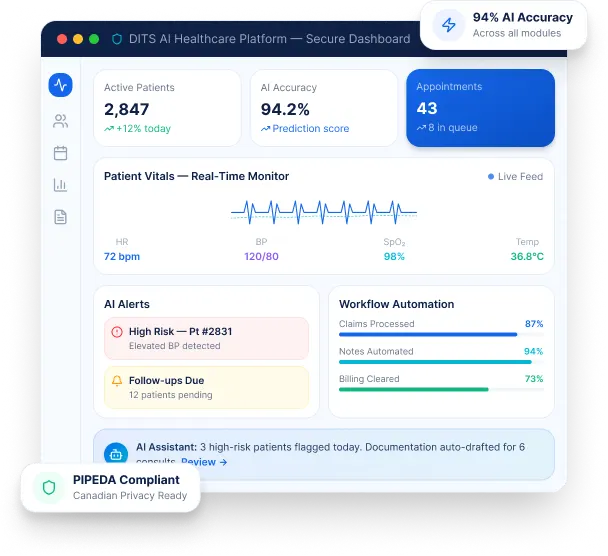
Task: Open the calendar icon in sidebar
Action: click(60, 153)
